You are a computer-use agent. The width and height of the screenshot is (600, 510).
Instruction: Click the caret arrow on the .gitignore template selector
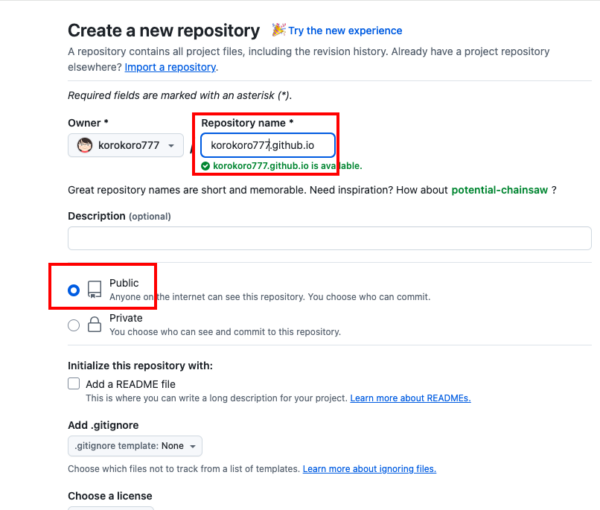pos(193,446)
